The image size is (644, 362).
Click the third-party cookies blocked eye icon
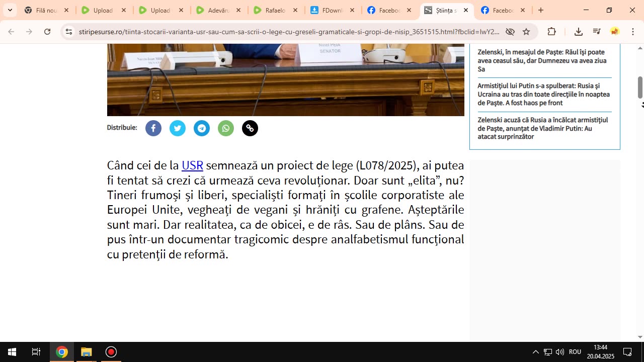(x=510, y=32)
